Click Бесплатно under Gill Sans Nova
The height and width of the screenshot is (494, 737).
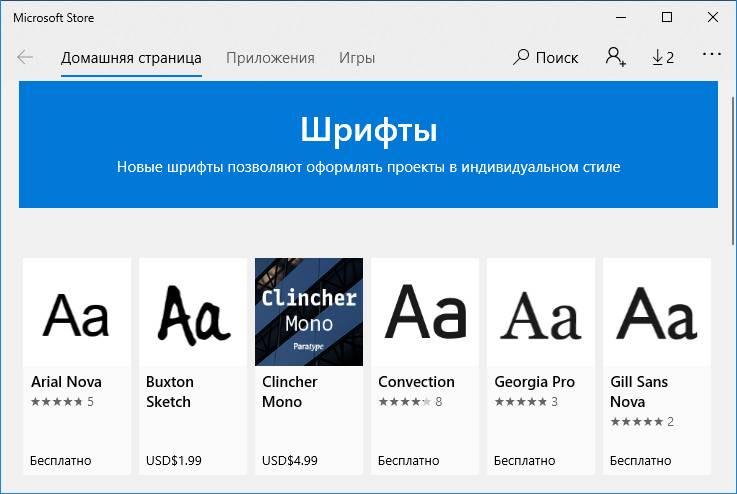pos(641,461)
